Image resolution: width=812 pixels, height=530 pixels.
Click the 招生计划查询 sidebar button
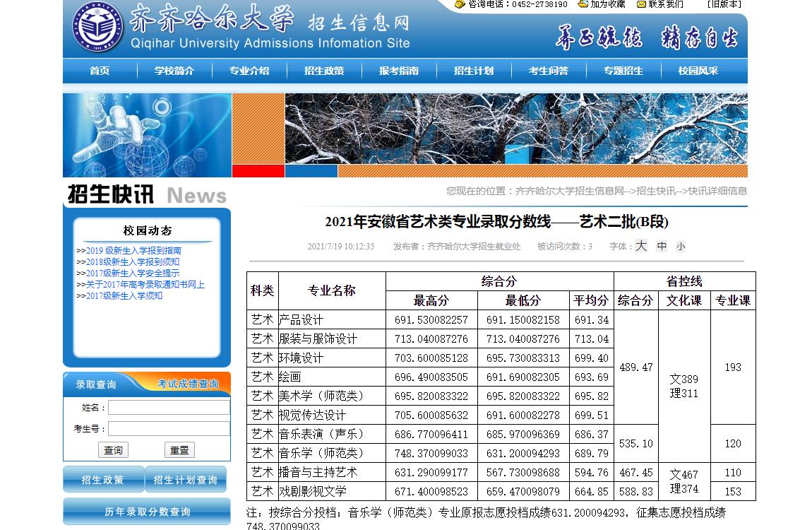[x=186, y=480]
